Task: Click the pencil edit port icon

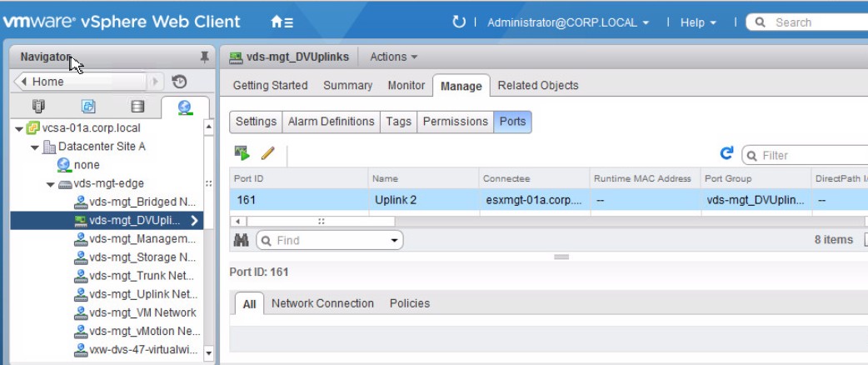Action: click(x=268, y=153)
